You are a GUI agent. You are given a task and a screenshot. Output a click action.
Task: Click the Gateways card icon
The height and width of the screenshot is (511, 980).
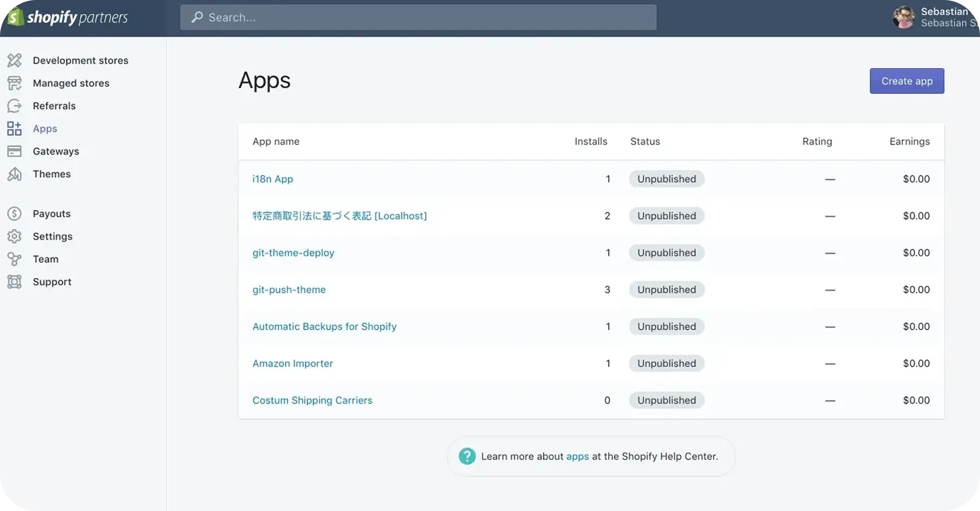pyautogui.click(x=15, y=152)
